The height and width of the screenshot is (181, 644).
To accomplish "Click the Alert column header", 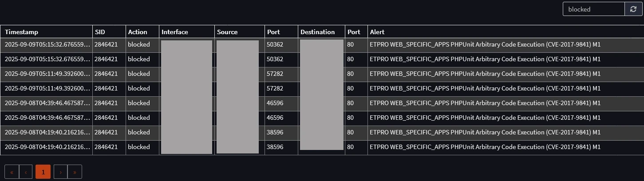I will point(377,32).
